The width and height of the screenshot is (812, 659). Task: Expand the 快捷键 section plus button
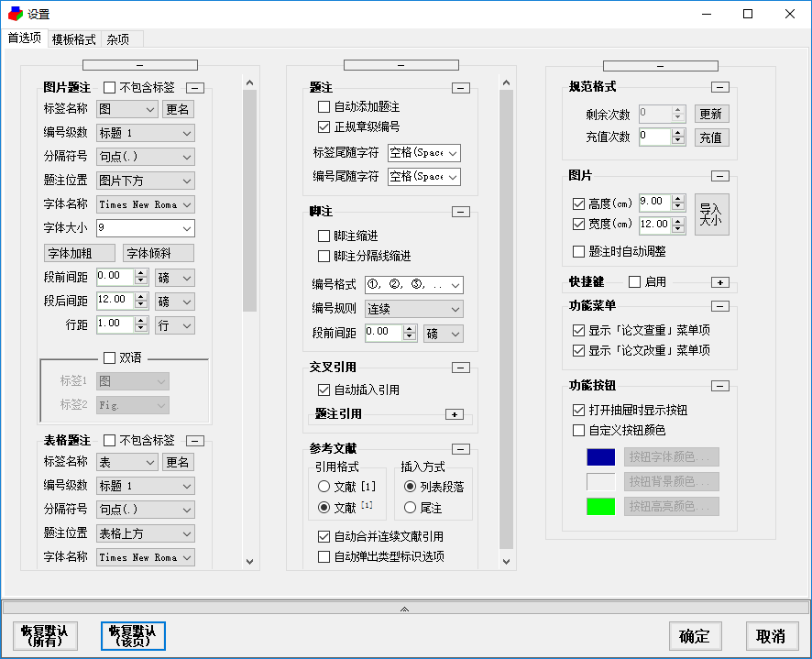tap(719, 282)
